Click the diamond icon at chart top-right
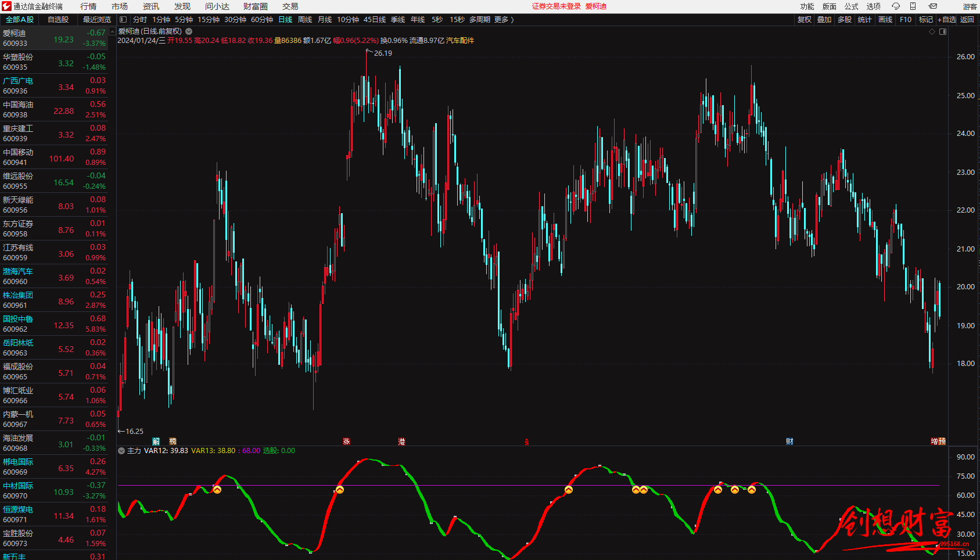980x560 pixels. (932, 31)
